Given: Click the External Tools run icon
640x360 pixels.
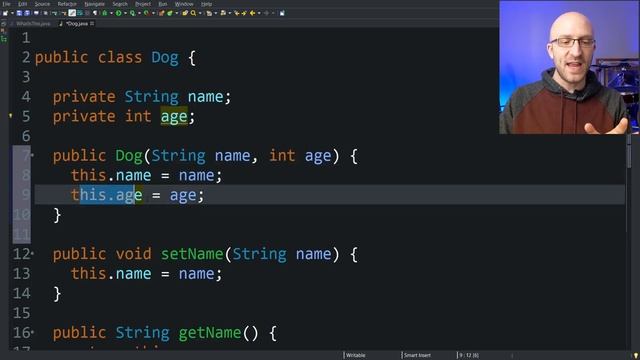Looking at the screenshot, I should tap(146, 13).
